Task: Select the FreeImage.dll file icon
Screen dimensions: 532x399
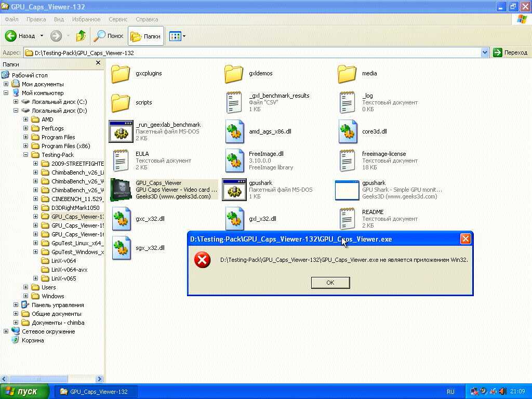Action: click(x=234, y=161)
